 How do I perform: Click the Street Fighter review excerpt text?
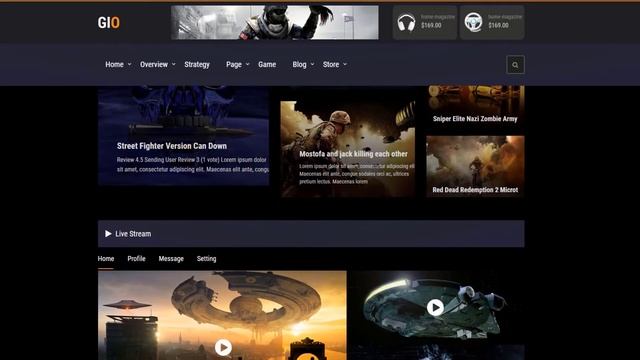click(193, 164)
